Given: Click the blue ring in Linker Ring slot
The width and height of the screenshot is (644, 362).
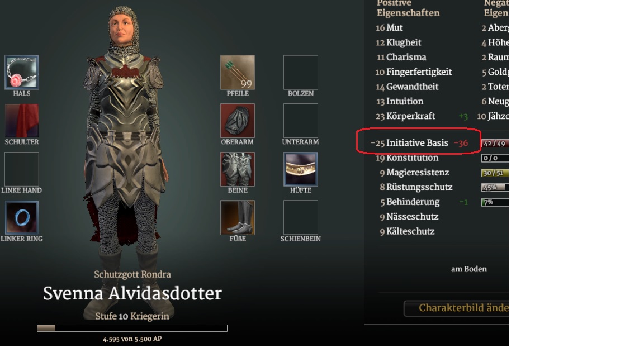Looking at the screenshot, I should point(22,217).
